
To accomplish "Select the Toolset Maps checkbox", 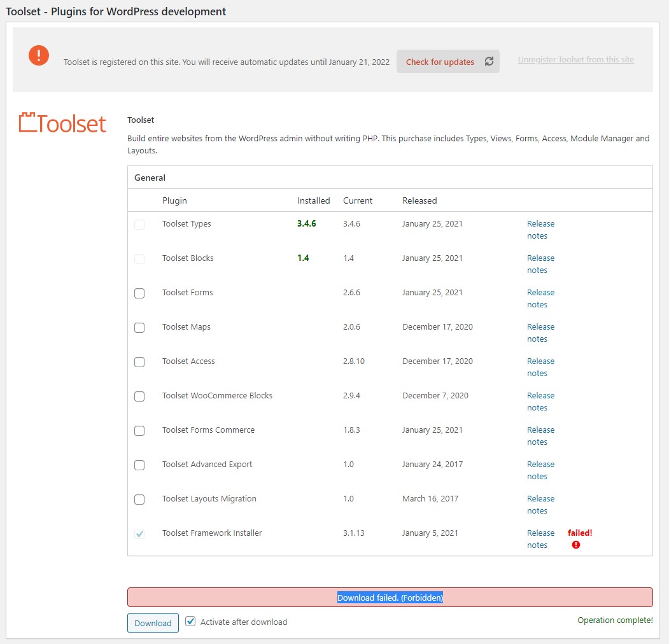I will (139, 328).
